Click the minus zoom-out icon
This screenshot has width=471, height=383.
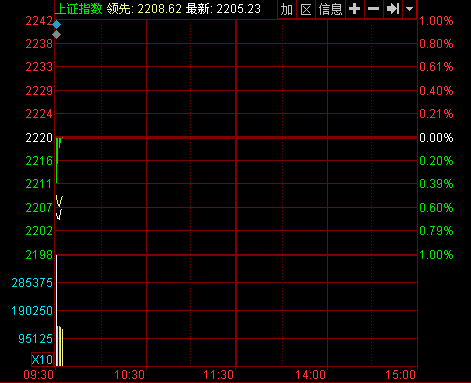tap(373, 9)
